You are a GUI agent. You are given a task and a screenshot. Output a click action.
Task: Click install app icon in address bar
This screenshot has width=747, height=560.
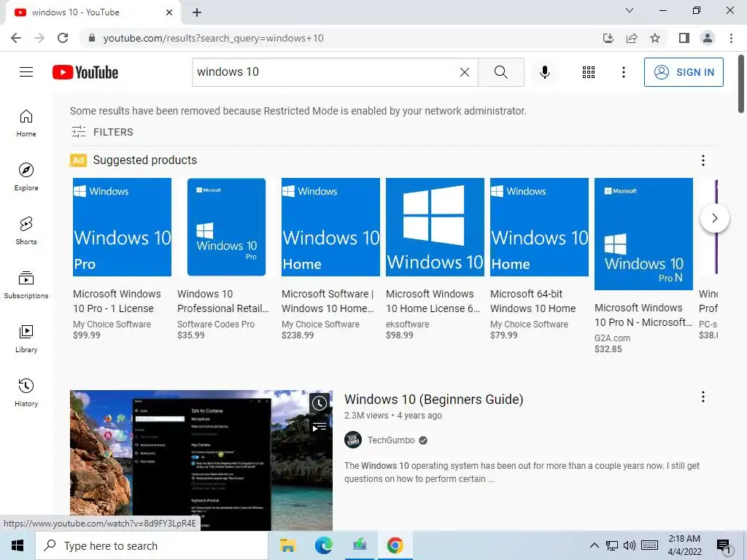point(608,38)
